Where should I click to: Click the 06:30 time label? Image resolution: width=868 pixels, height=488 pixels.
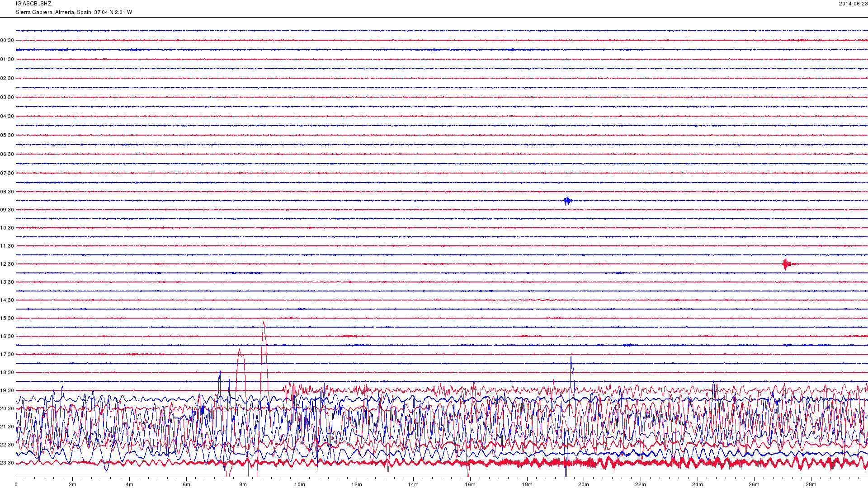tap(7, 155)
